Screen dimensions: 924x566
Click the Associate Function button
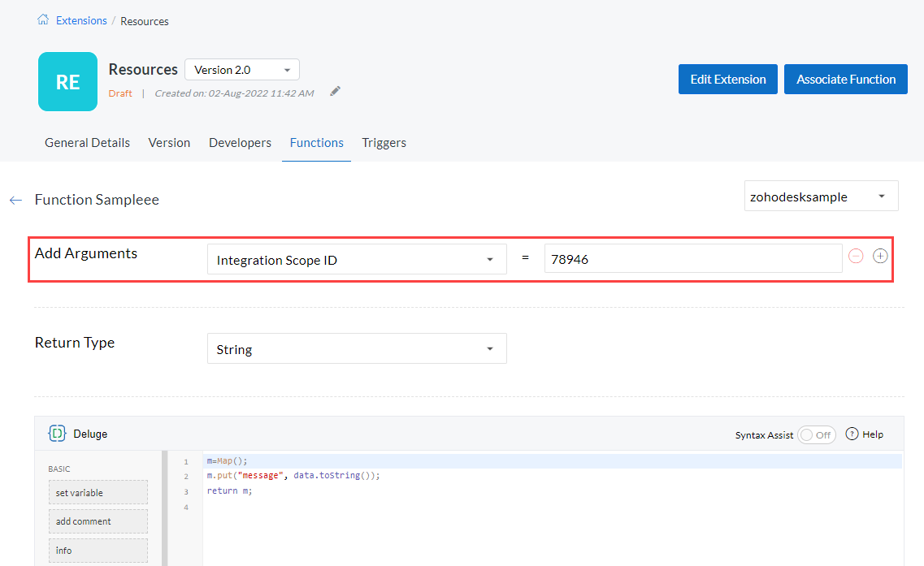tap(845, 80)
